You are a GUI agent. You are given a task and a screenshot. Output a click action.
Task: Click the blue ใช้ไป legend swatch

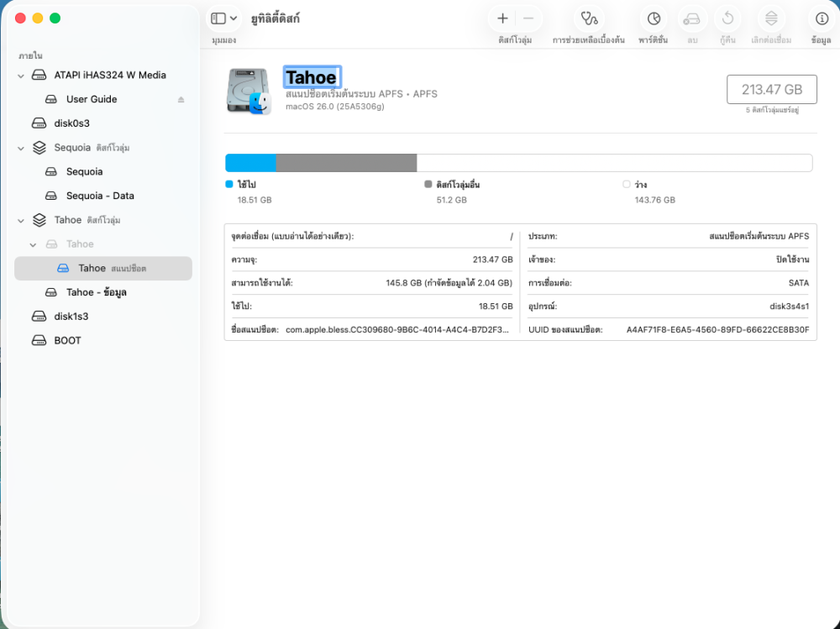[x=229, y=184]
